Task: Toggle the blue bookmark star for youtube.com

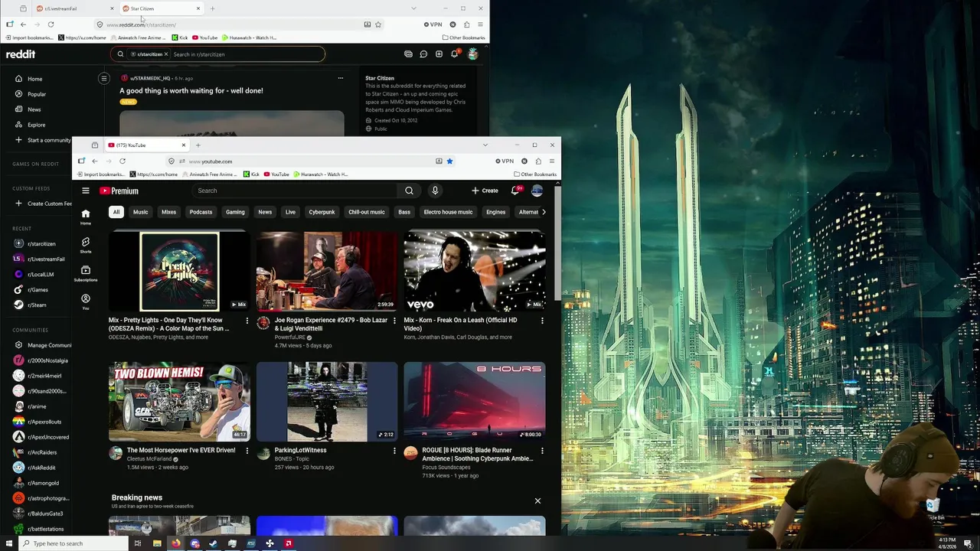Action: (x=449, y=161)
